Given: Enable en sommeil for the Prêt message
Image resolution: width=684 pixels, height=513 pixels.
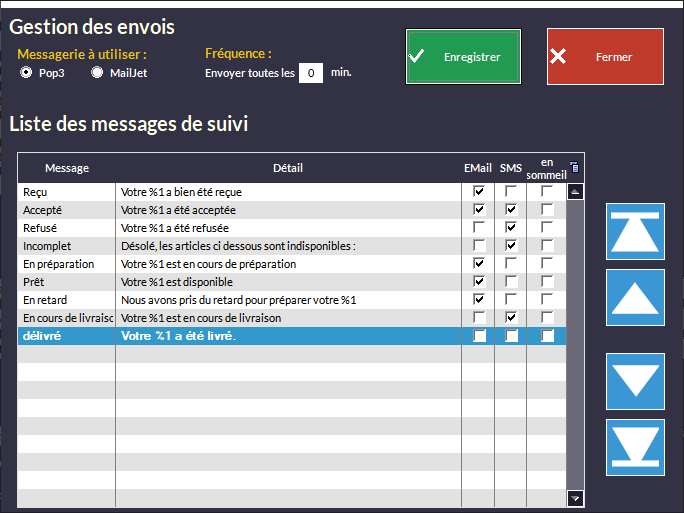Looking at the screenshot, I should (x=547, y=282).
